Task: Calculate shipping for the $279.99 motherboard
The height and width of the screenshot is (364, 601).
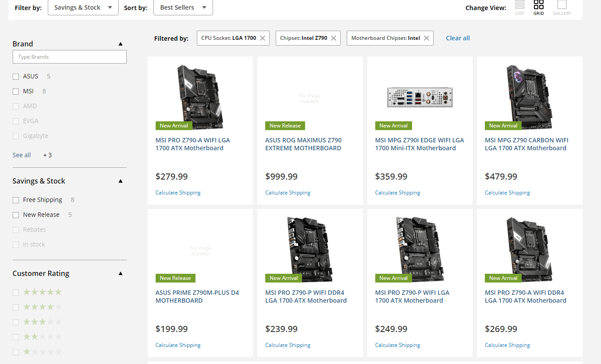Action: click(178, 193)
